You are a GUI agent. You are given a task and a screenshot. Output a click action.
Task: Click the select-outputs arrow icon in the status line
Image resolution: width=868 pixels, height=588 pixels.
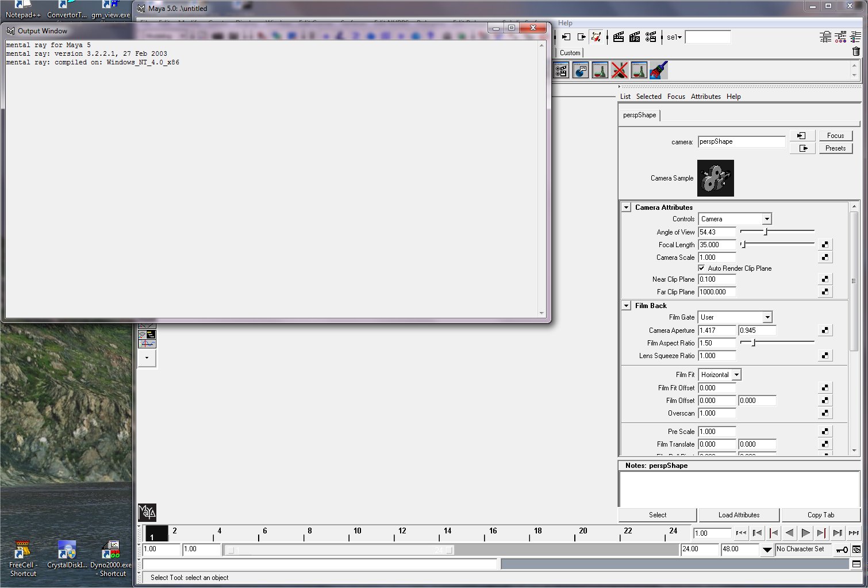[x=581, y=37]
